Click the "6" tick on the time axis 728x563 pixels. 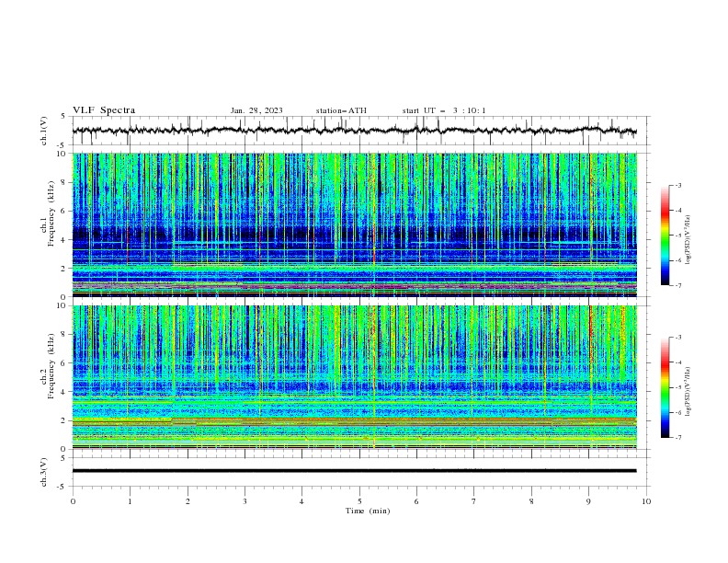[x=416, y=501]
